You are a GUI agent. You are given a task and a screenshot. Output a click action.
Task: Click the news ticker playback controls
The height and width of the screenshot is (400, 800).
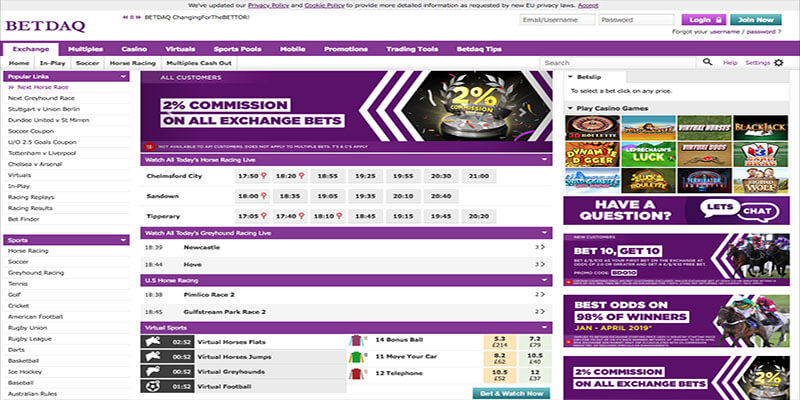click(132, 17)
